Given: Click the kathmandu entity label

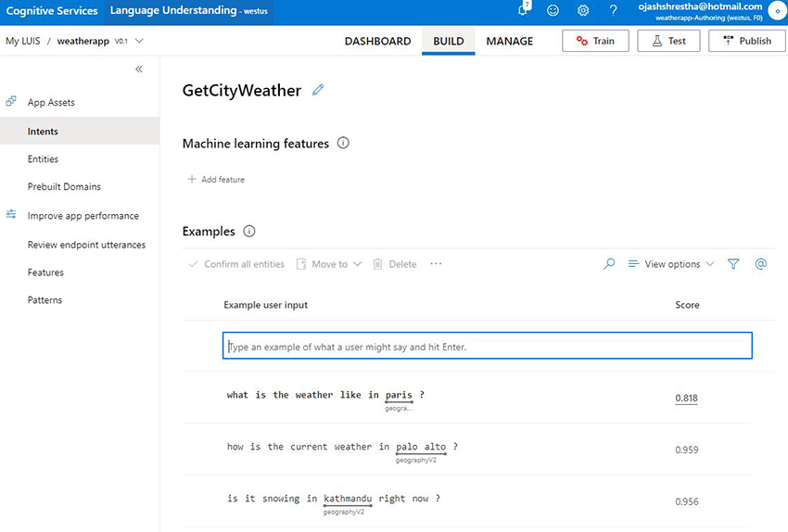Looking at the screenshot, I should click(x=348, y=499).
